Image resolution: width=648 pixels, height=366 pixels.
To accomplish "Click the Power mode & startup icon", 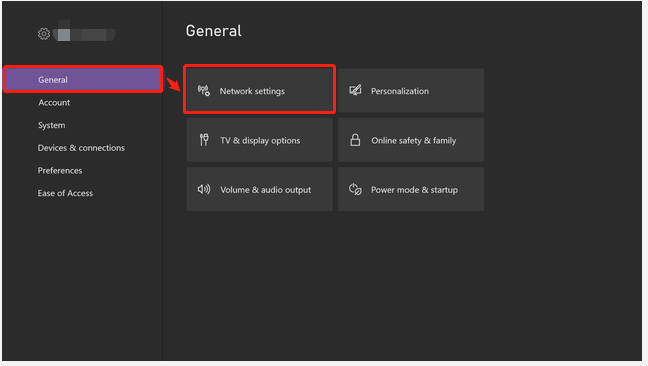I will point(355,189).
